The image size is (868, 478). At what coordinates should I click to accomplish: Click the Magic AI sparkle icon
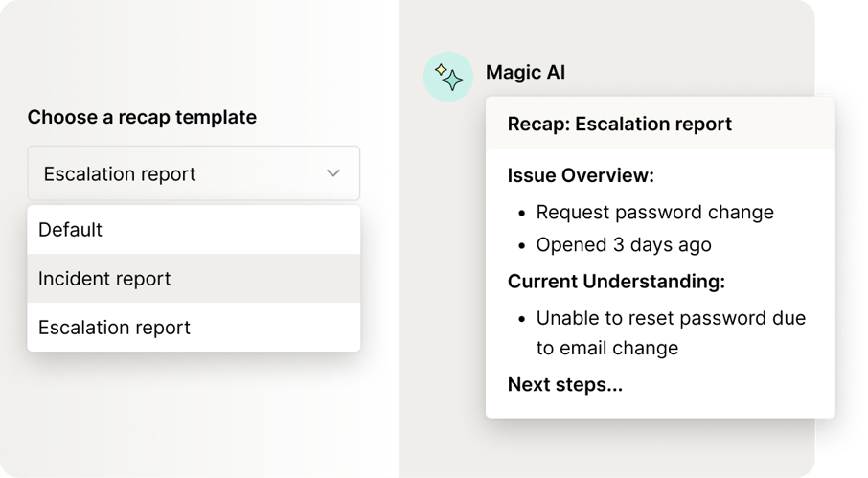pyautogui.click(x=448, y=77)
